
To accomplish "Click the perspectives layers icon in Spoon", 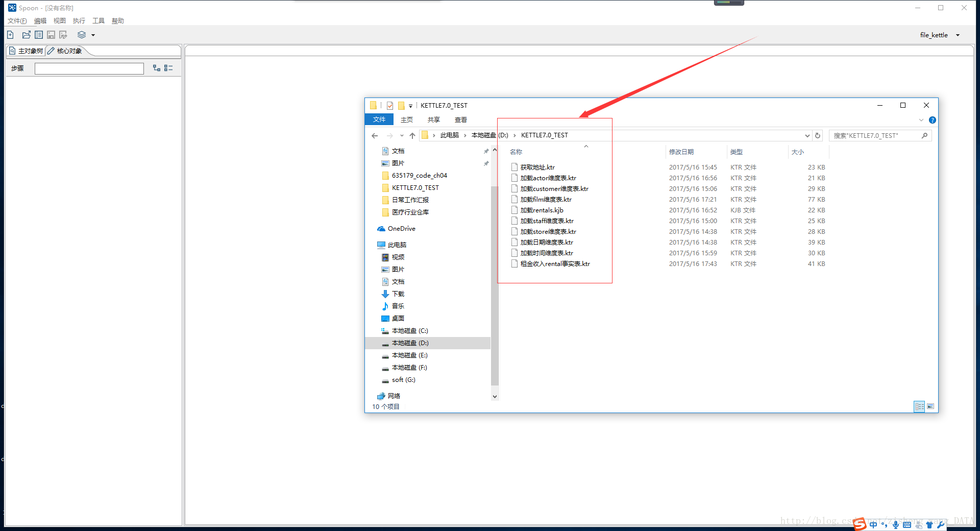I will coord(81,35).
